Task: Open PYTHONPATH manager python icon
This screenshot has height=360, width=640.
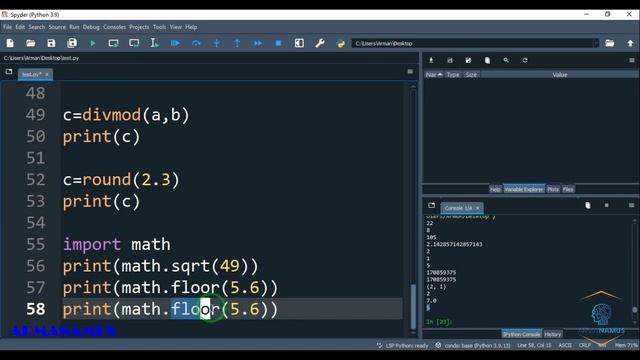Action: pos(340,43)
